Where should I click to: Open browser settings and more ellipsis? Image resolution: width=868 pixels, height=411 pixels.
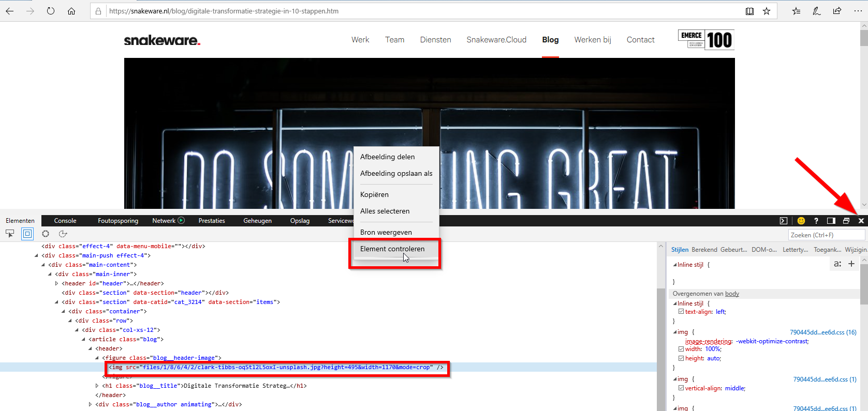tap(858, 11)
